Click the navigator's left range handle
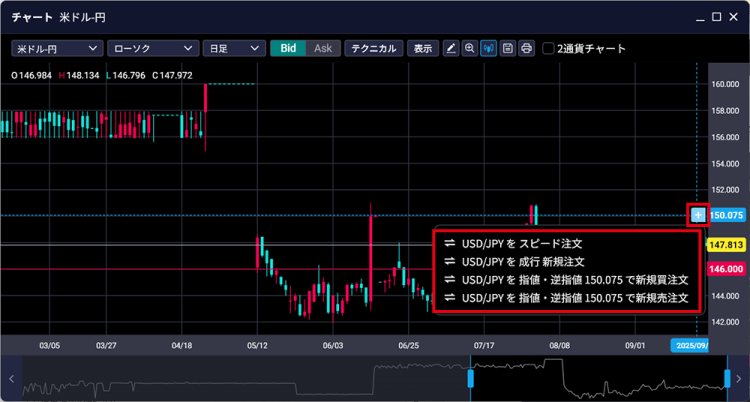 [470, 379]
